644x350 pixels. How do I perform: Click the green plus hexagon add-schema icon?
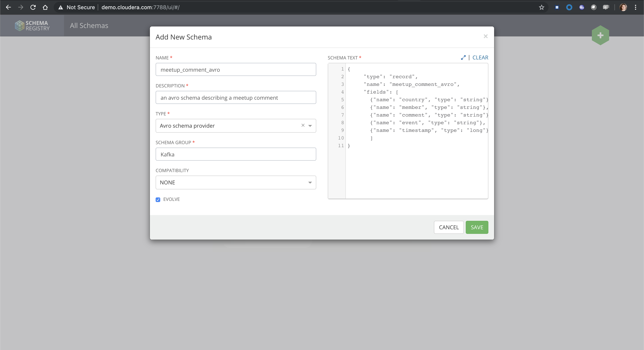pyautogui.click(x=600, y=35)
